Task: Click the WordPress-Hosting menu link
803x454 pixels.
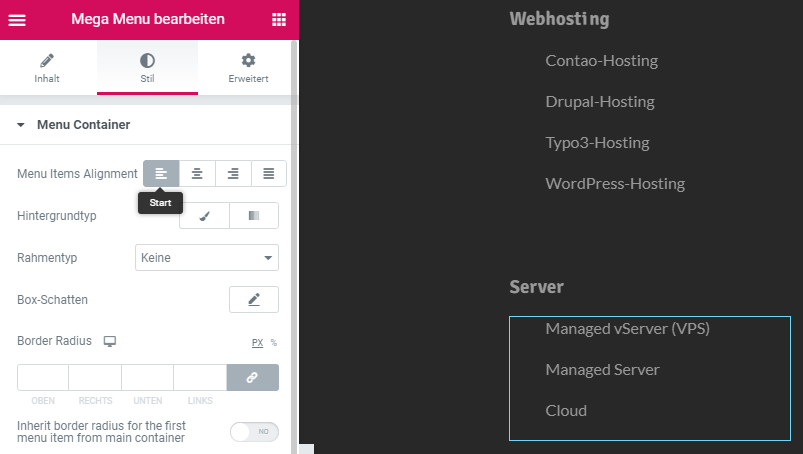Action: 615,184
